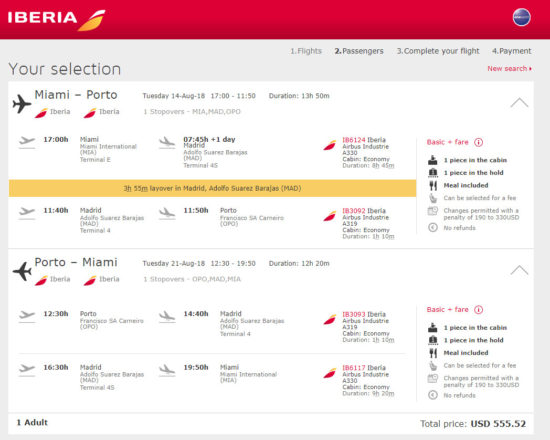Viewport: 550px width, 440px height.
Task: Go to step 1. Flights
Action: pyautogui.click(x=306, y=51)
